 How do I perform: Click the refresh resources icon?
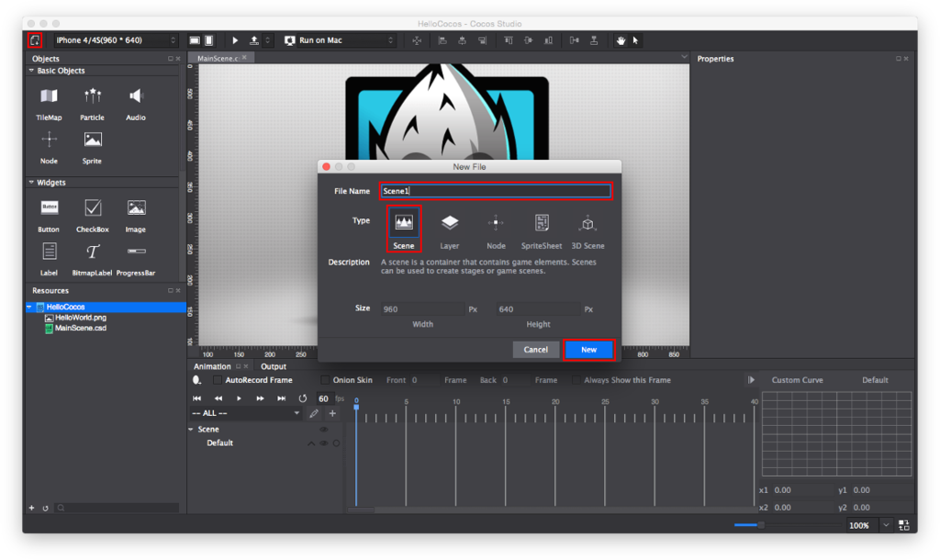pyautogui.click(x=46, y=508)
